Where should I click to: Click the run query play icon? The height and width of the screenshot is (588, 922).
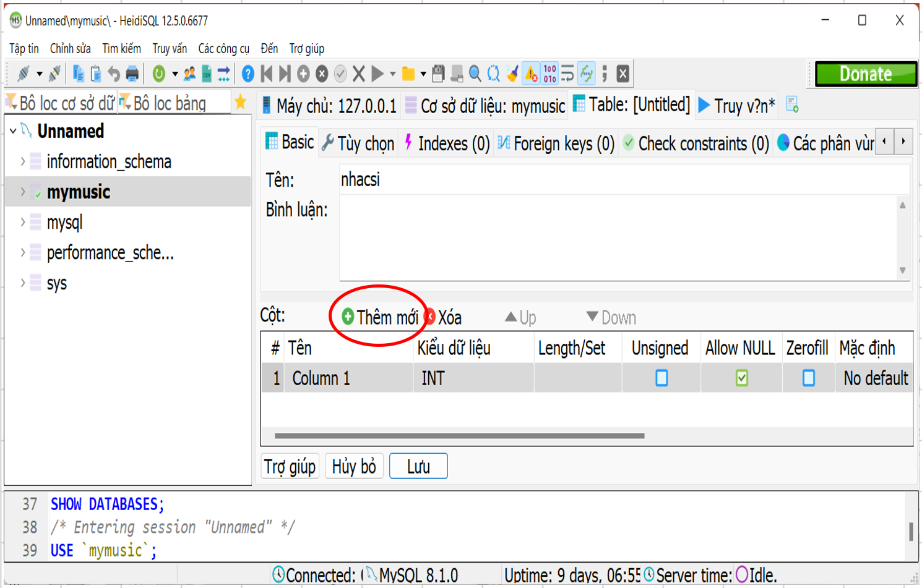coord(377,74)
